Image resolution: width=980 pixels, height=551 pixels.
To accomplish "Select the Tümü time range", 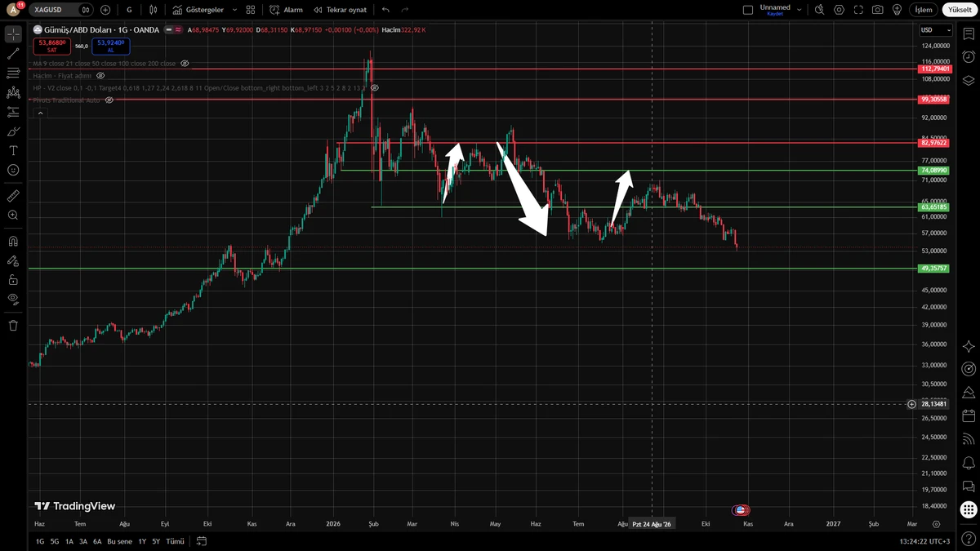I will pyautogui.click(x=175, y=541).
